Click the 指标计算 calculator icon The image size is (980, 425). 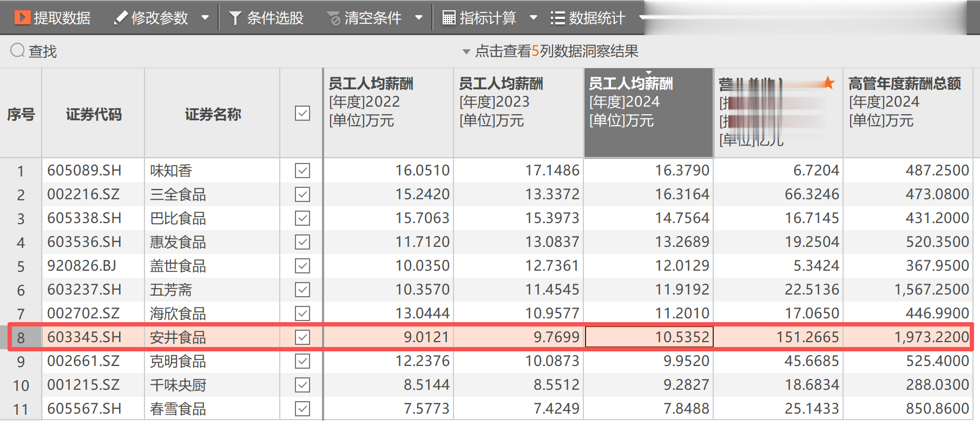449,18
